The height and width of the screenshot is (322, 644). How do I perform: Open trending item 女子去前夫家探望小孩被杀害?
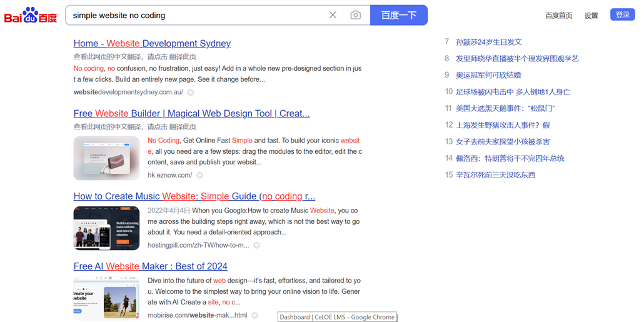pyautogui.click(x=503, y=142)
